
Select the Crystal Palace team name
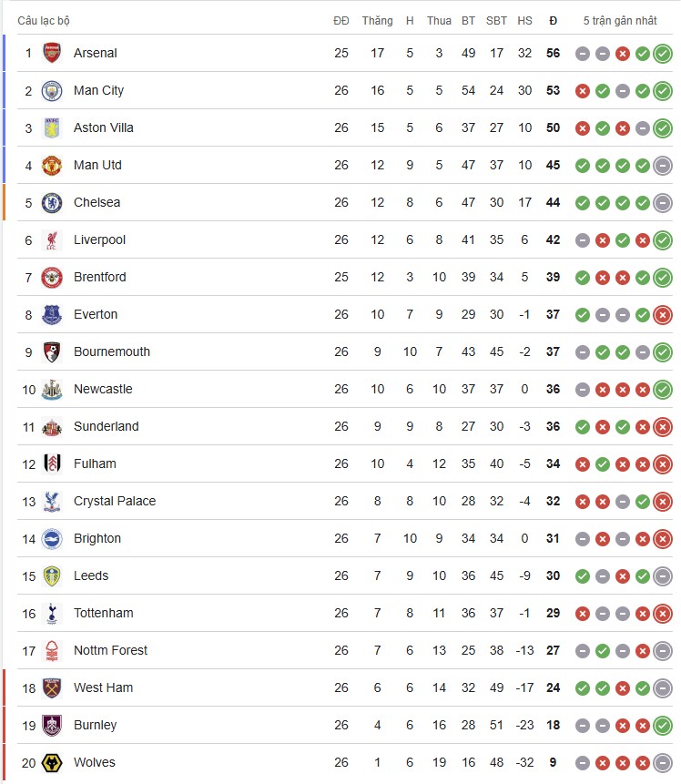[x=115, y=501]
